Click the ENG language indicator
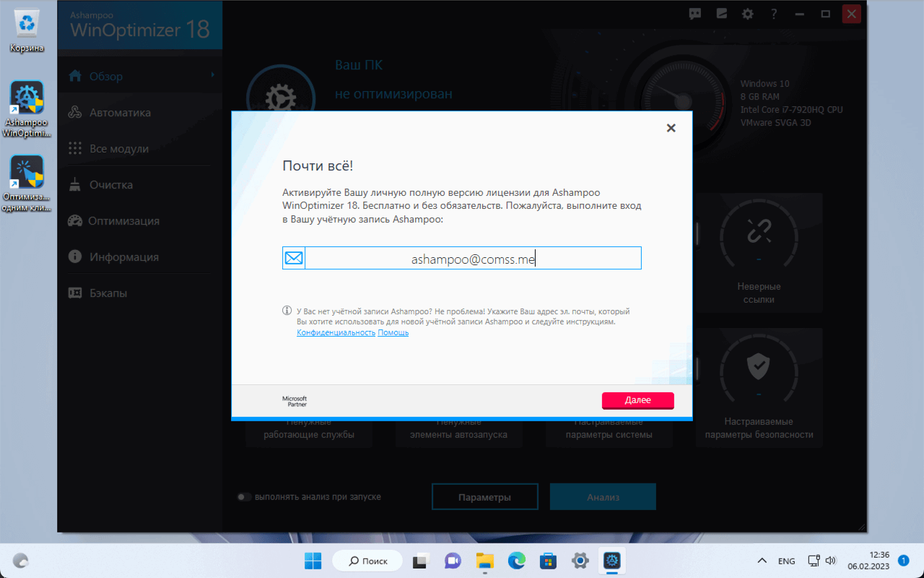The width and height of the screenshot is (924, 578). click(786, 561)
